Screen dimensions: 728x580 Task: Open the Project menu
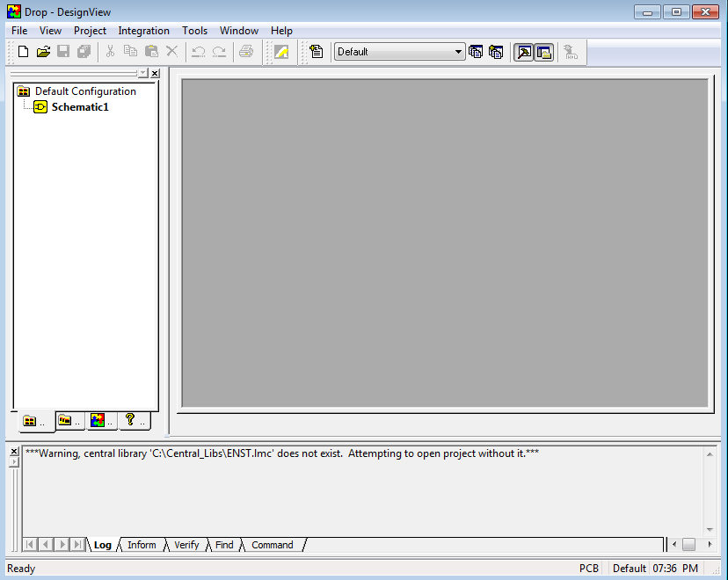coord(90,31)
